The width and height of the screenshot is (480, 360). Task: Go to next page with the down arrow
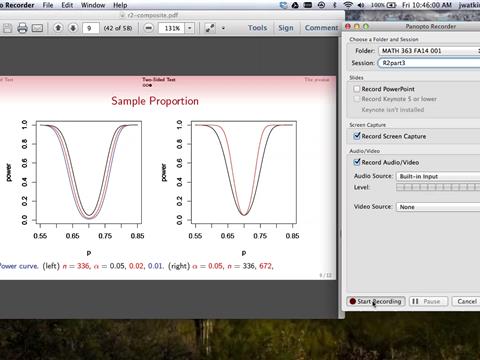73,28
